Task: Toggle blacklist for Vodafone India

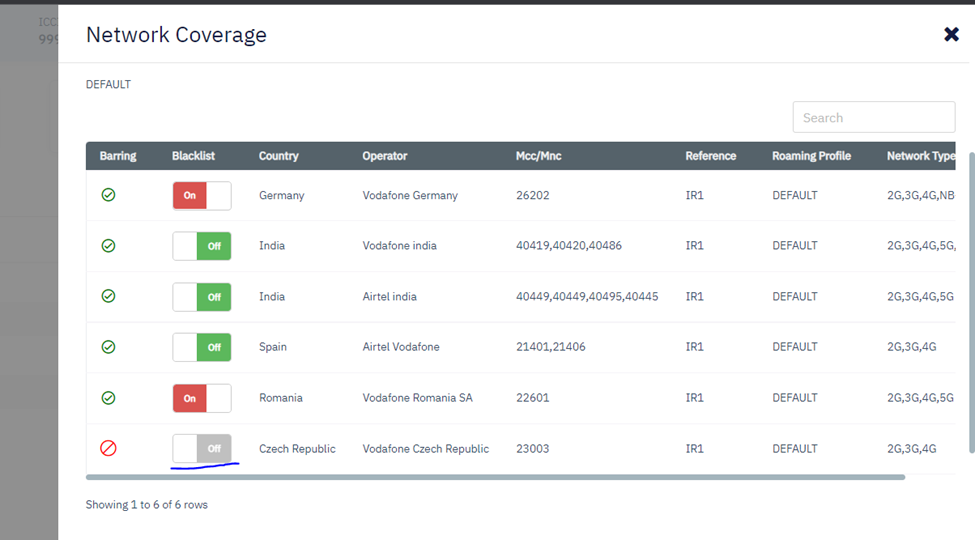Action: click(x=202, y=246)
